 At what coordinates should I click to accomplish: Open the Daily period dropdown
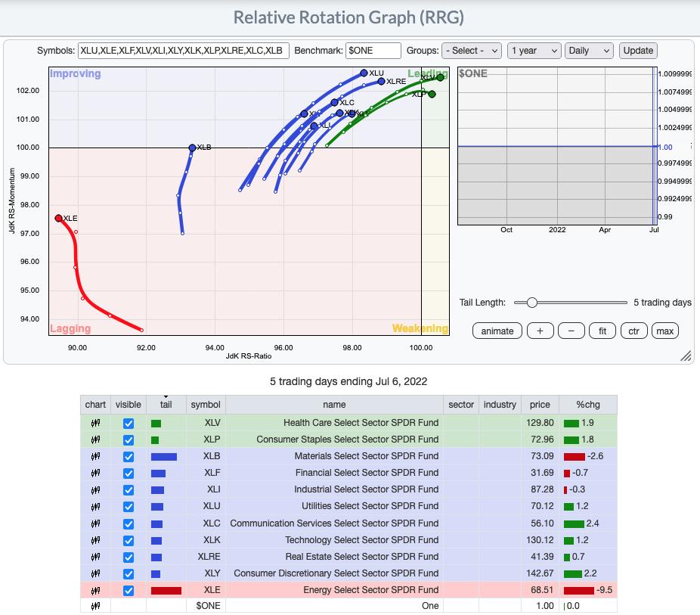(589, 51)
